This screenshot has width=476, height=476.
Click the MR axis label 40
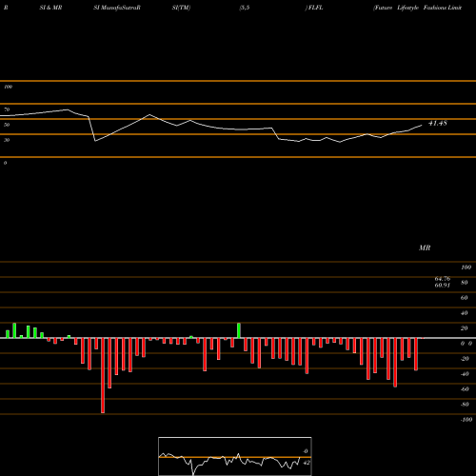point(465,313)
